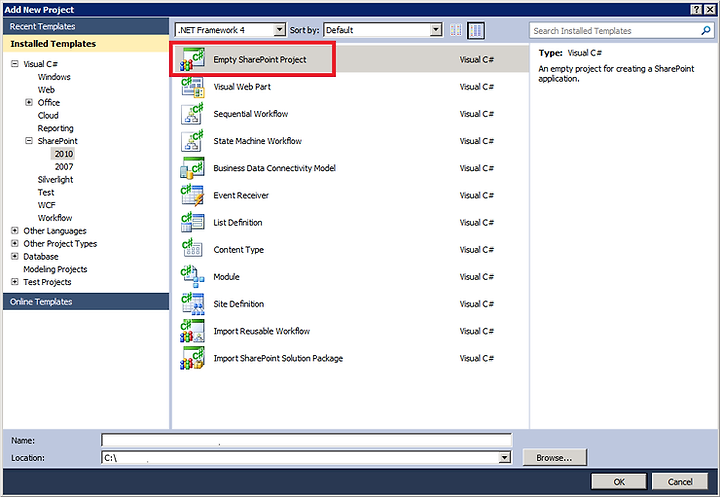Click the Module template icon
Viewport: 720px width, 497px height.
(192, 277)
